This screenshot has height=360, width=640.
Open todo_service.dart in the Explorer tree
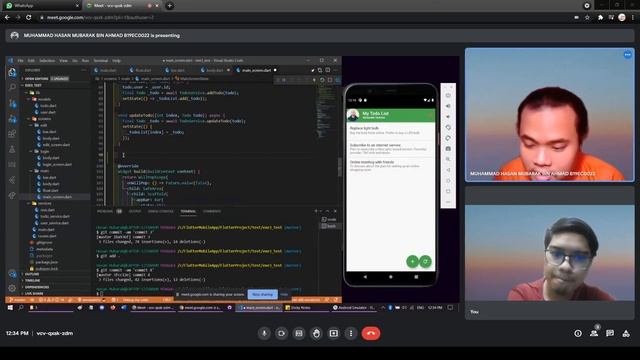coord(55,216)
